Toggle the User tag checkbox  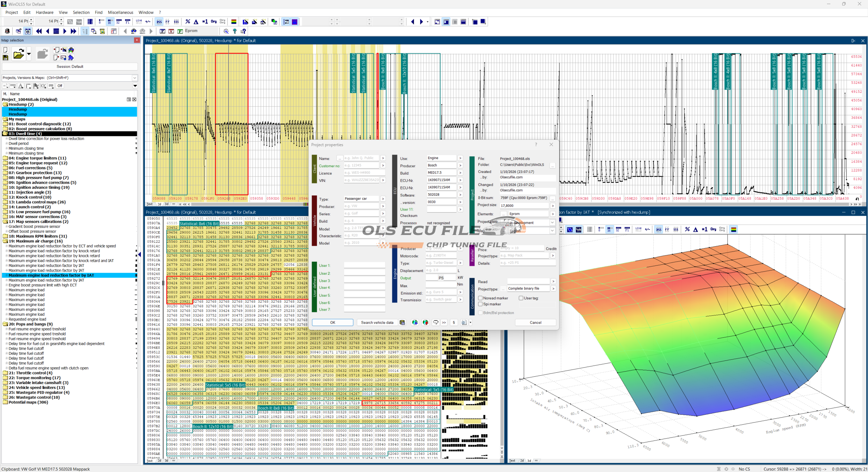(x=521, y=298)
